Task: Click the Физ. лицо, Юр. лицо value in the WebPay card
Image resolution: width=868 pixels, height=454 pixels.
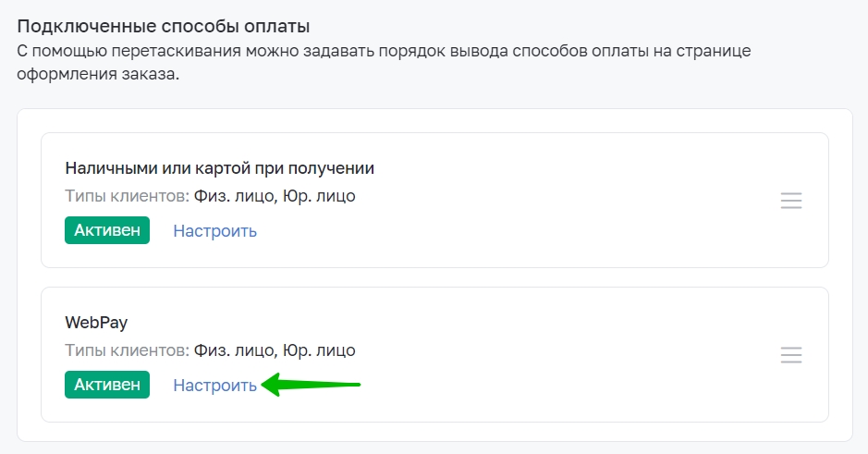Action: 275,350
